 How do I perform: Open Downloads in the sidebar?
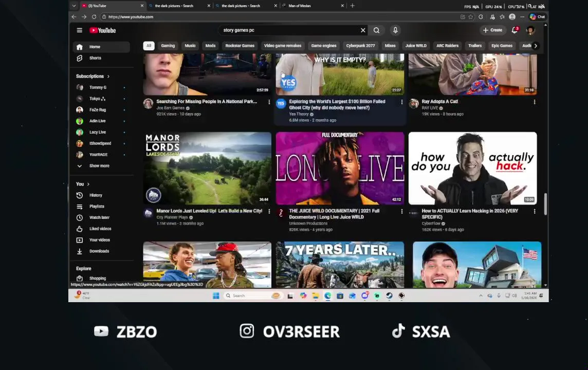click(101, 251)
